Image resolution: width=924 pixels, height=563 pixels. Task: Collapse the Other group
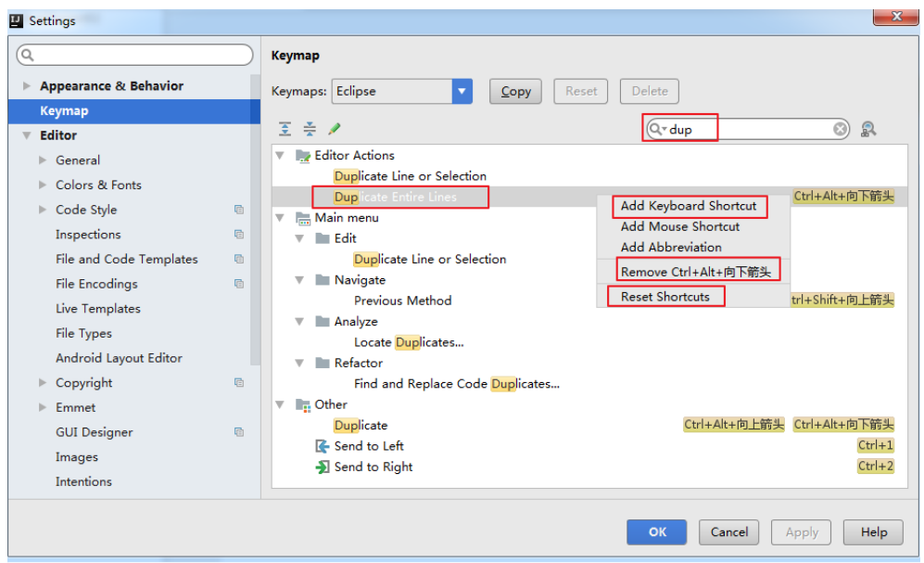point(281,405)
